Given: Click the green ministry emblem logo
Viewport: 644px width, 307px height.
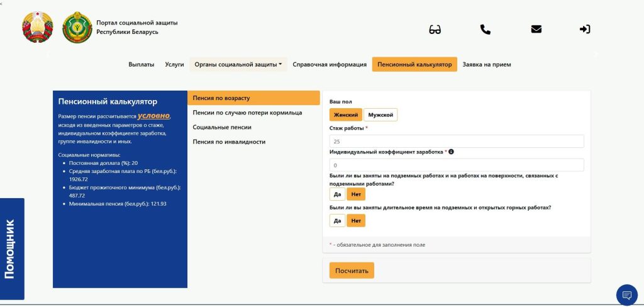Looking at the screenshot, I should click(x=76, y=27).
